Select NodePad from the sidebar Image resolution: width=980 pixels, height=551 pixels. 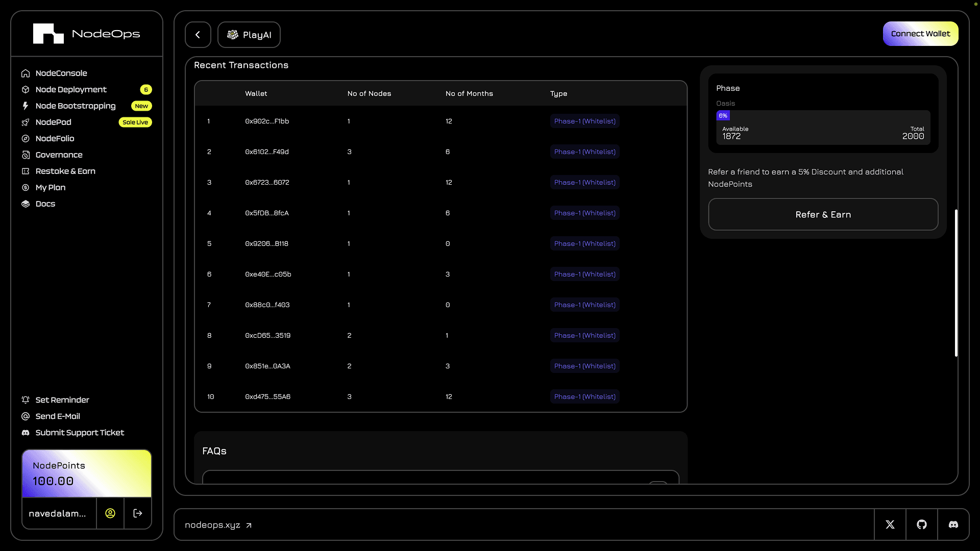pos(54,122)
